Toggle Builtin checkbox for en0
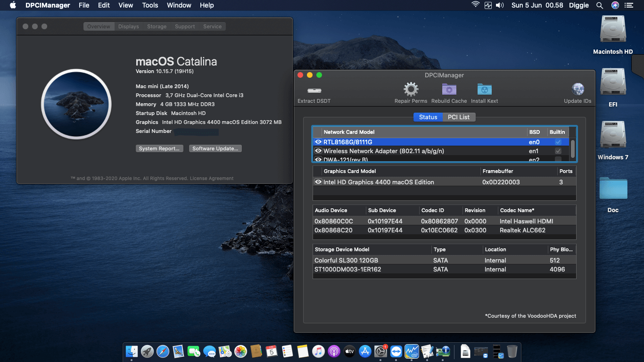 tap(558, 142)
